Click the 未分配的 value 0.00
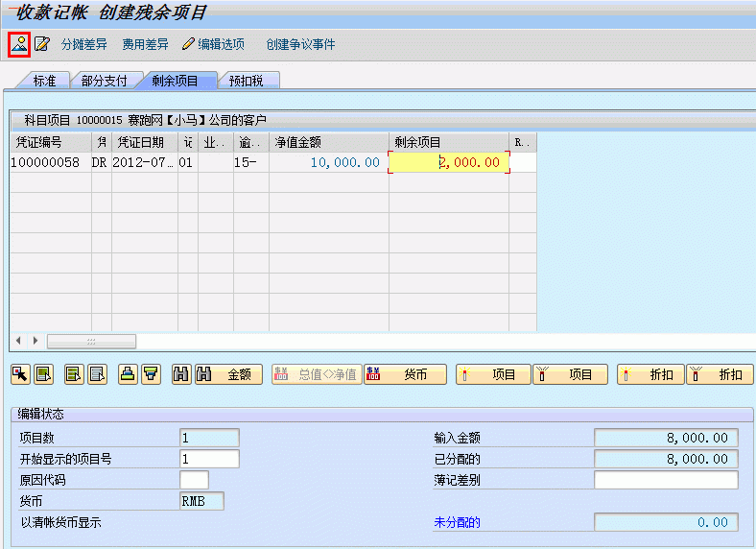This screenshot has width=756, height=549. pyautogui.click(x=667, y=522)
